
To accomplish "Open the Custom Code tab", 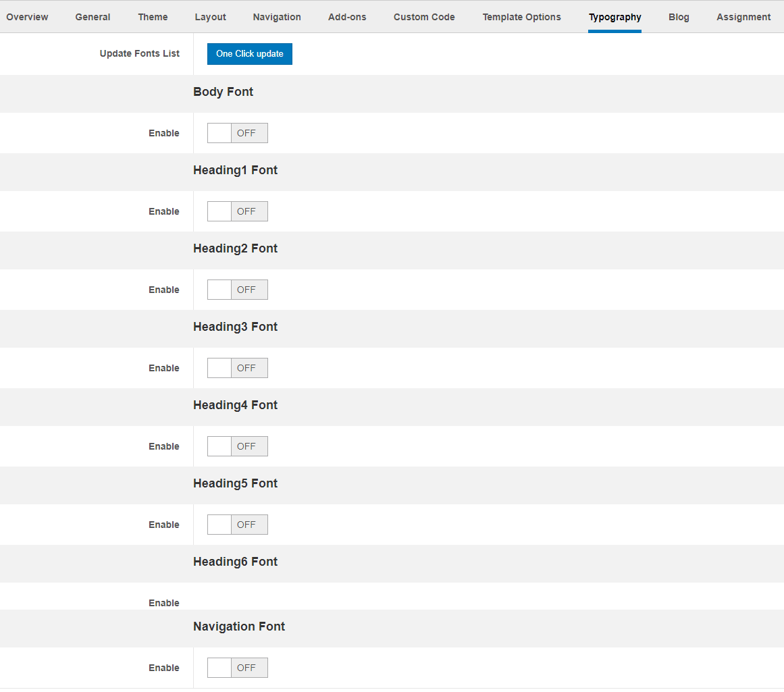I will (x=424, y=17).
